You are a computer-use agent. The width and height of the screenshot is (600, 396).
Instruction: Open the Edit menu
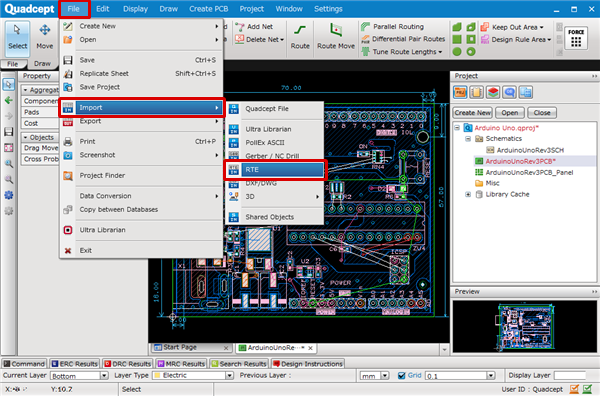pyautogui.click(x=103, y=9)
